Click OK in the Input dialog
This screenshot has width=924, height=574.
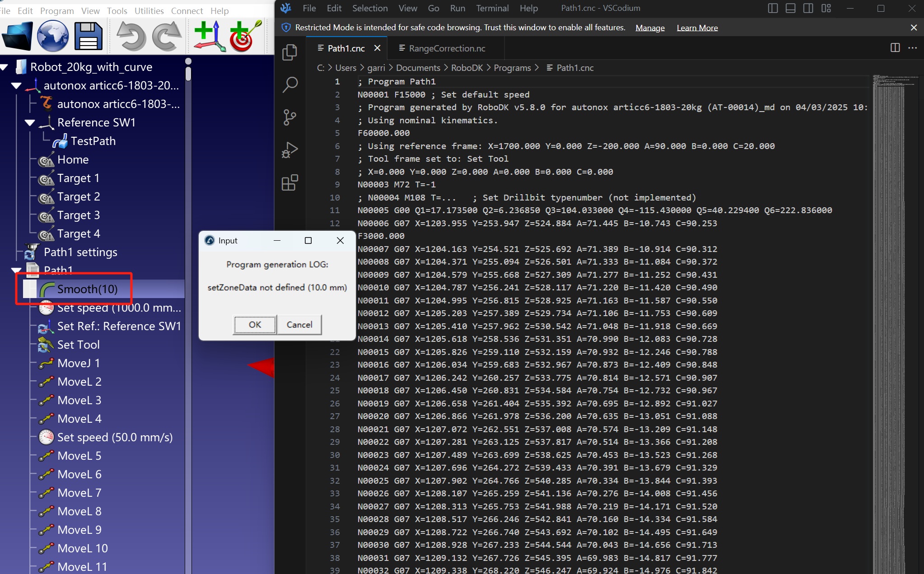(x=255, y=325)
